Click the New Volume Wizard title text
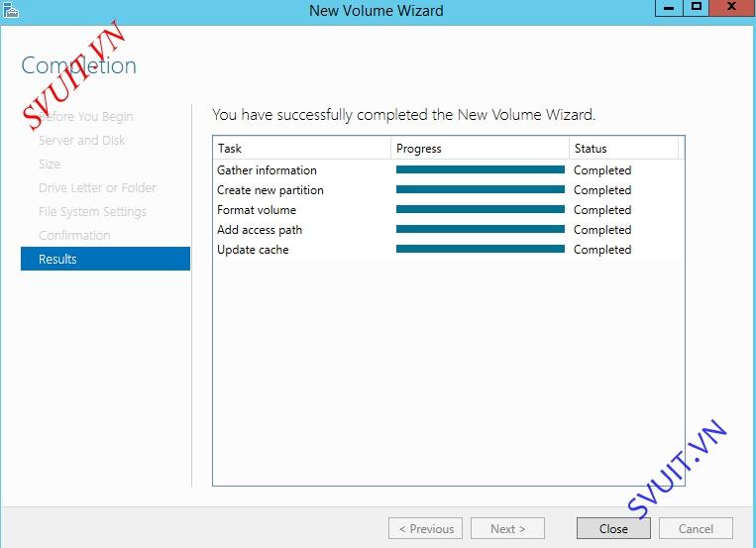The width and height of the screenshot is (756, 548). (377, 10)
